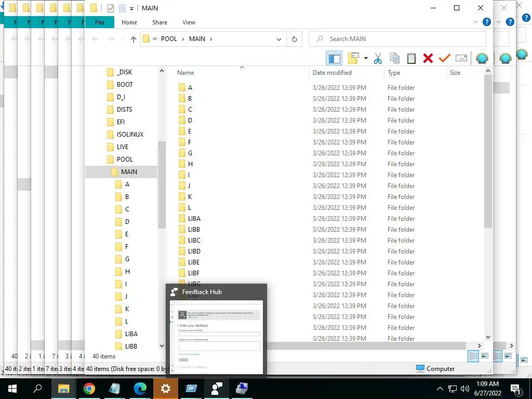Click the folder icon of row LIBD
The image size is (532, 399).
(x=182, y=251)
